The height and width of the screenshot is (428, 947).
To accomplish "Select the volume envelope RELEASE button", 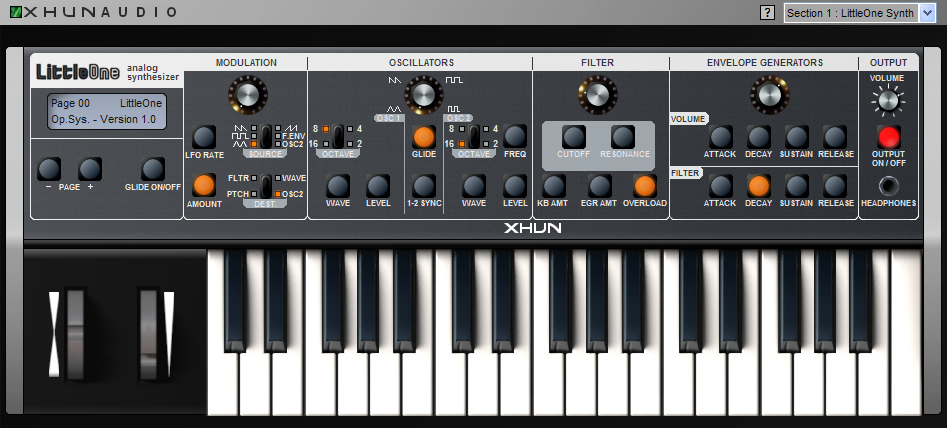I will pyautogui.click(x=835, y=137).
